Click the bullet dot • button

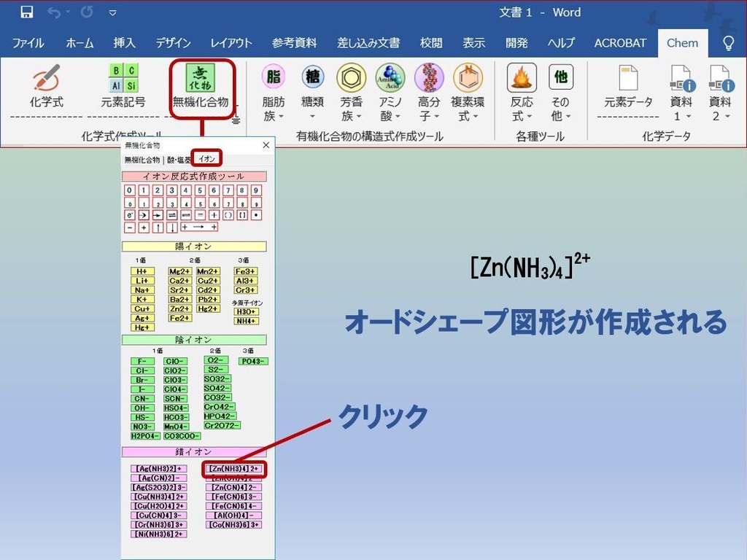256,215
